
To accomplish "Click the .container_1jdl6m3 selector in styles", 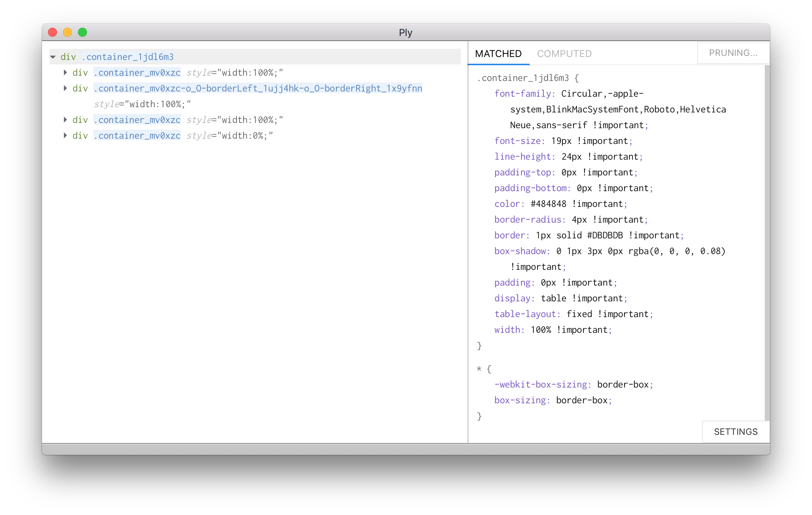I will point(523,78).
